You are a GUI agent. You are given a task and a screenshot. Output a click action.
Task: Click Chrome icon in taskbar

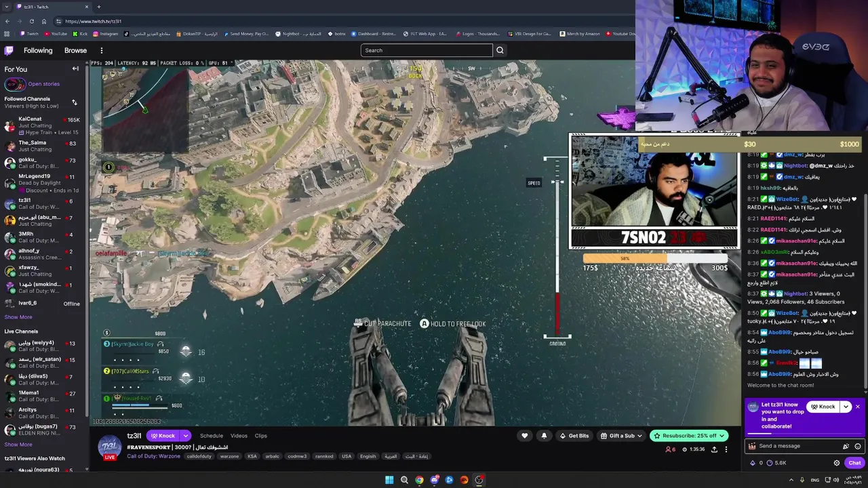click(419, 480)
